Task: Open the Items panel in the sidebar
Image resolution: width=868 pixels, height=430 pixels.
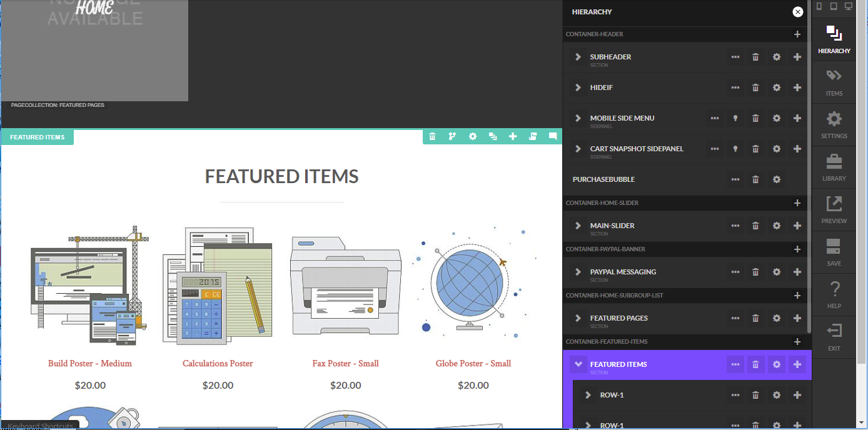Action: click(834, 82)
